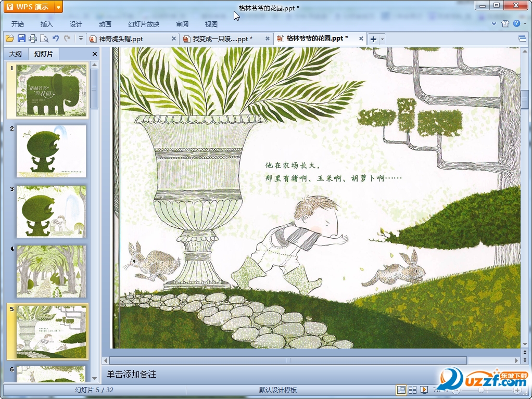Switch to the 幻灯片 slides tab
Image resolution: width=532 pixels, height=399 pixels.
pos(44,54)
